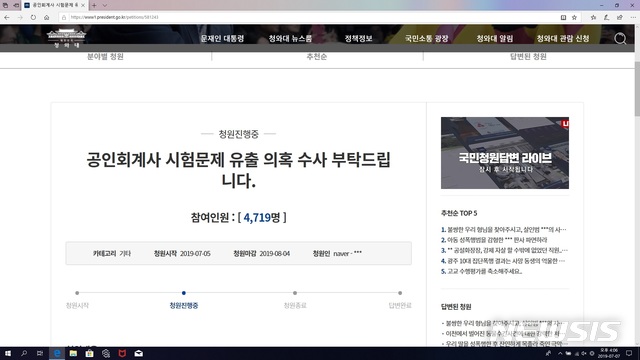This screenshot has width=640, height=360.
Task: Open 청와대 관람 신청 menu
Action: [x=563, y=38]
